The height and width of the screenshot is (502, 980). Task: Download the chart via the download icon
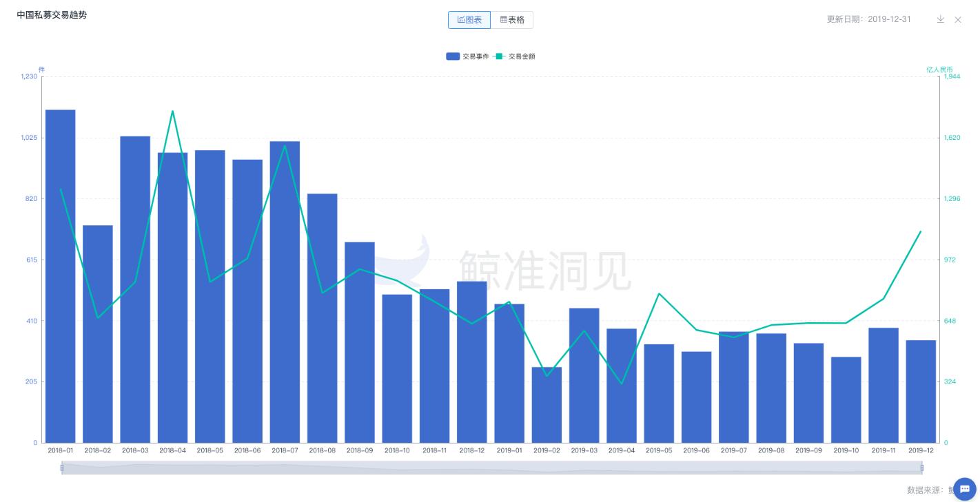pyautogui.click(x=941, y=19)
